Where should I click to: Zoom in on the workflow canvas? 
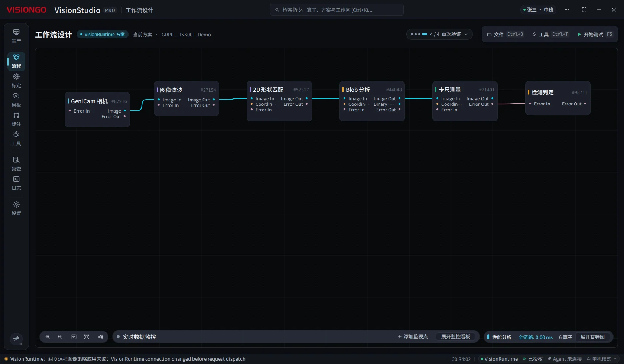48,337
